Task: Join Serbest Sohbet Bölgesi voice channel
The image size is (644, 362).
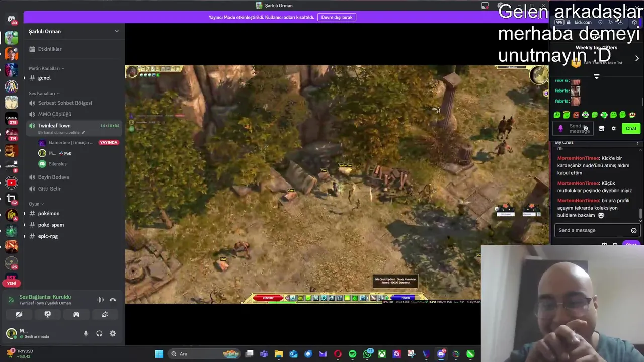Action: coord(74,103)
